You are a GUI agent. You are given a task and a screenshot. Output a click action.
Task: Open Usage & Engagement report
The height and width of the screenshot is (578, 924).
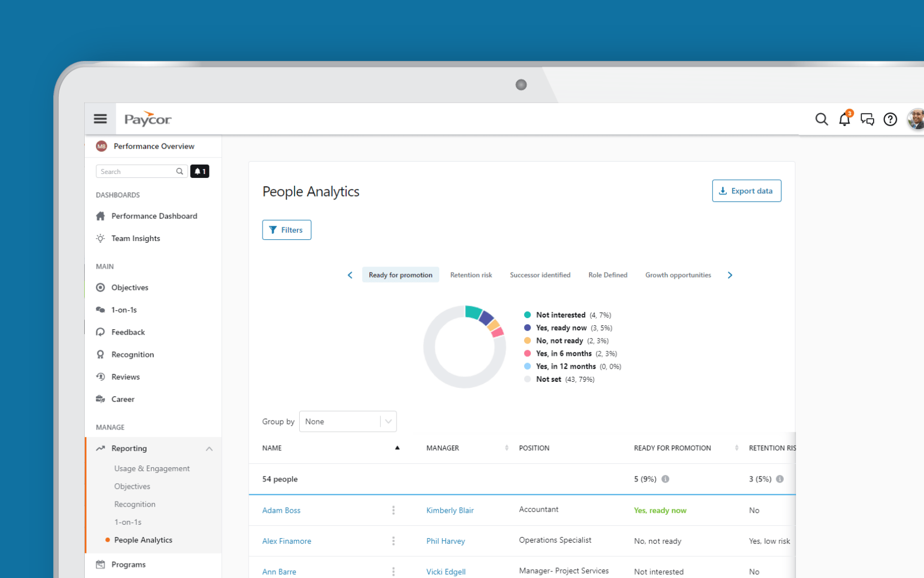pyautogui.click(x=152, y=468)
